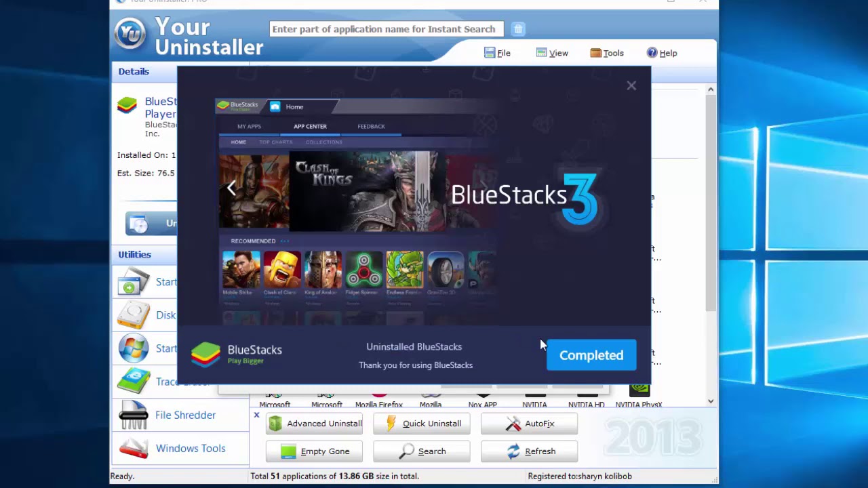Click the Windows Tools text label
This screenshot has width=868, height=488.
point(191,448)
